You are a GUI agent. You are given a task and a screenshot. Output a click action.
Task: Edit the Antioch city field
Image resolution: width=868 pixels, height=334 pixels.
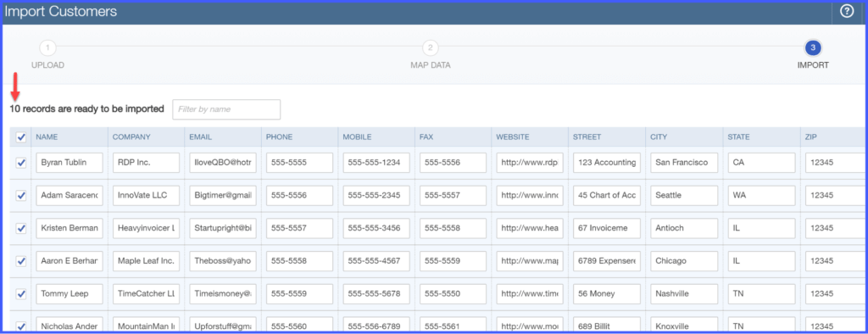pos(684,228)
